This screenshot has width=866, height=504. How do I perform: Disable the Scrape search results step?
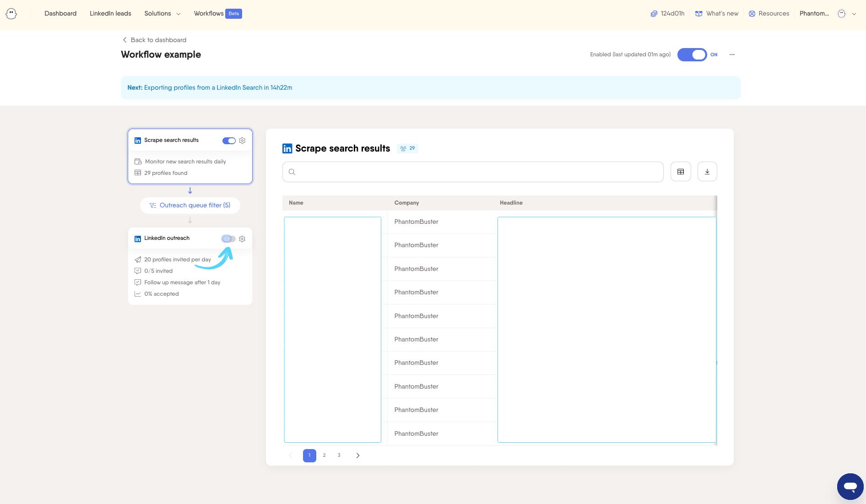[229, 141]
